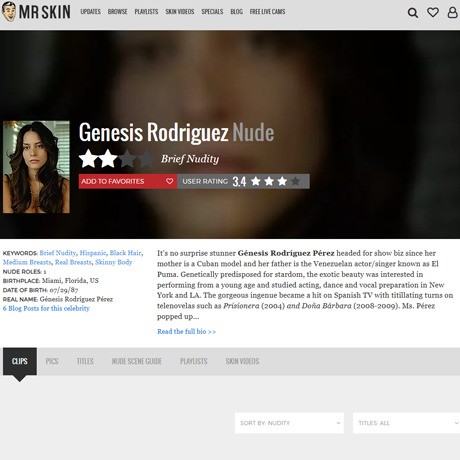Open the search magnifier icon
Screen dimensions: 460x460
pos(413,13)
